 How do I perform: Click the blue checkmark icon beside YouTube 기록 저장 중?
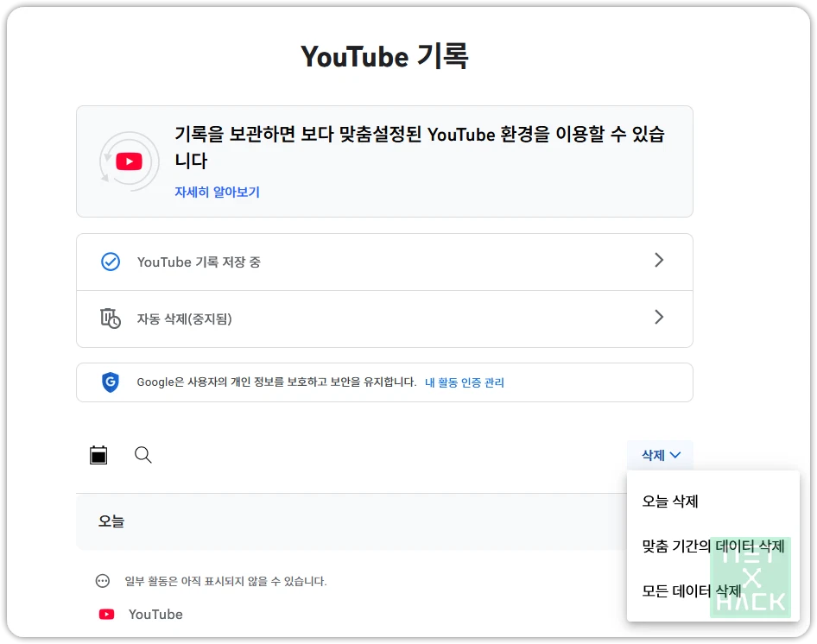coord(111,262)
